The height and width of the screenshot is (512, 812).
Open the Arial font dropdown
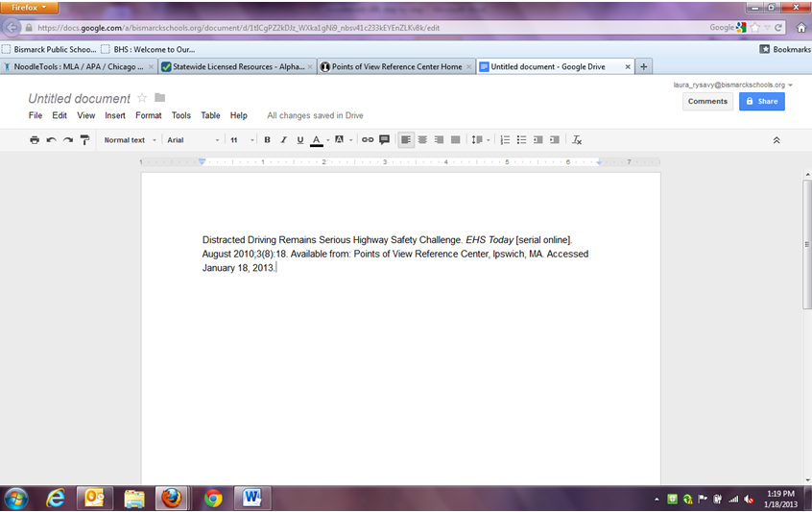(x=193, y=140)
